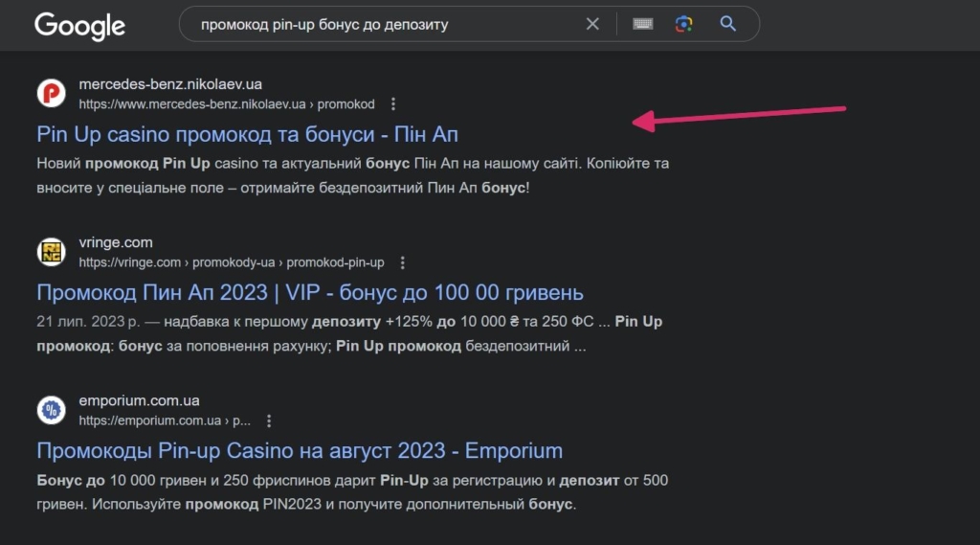
Task: Open 'Pin Up casino промокод та бонуси' result
Action: pyautogui.click(x=247, y=133)
